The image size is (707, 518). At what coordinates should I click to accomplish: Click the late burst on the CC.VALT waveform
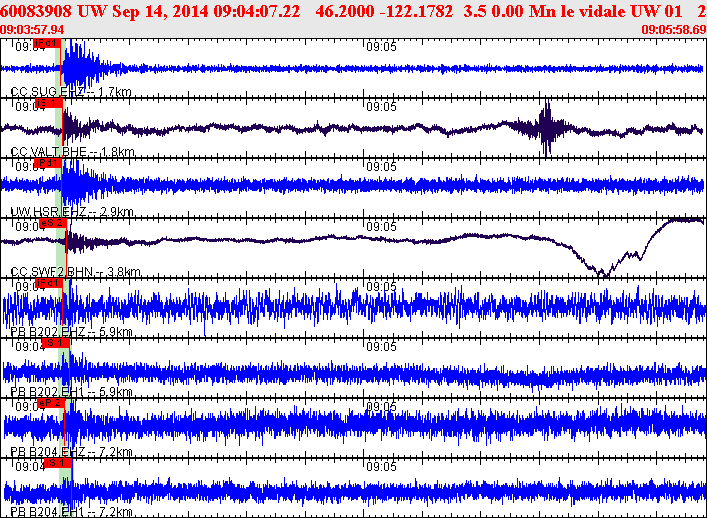(546, 128)
